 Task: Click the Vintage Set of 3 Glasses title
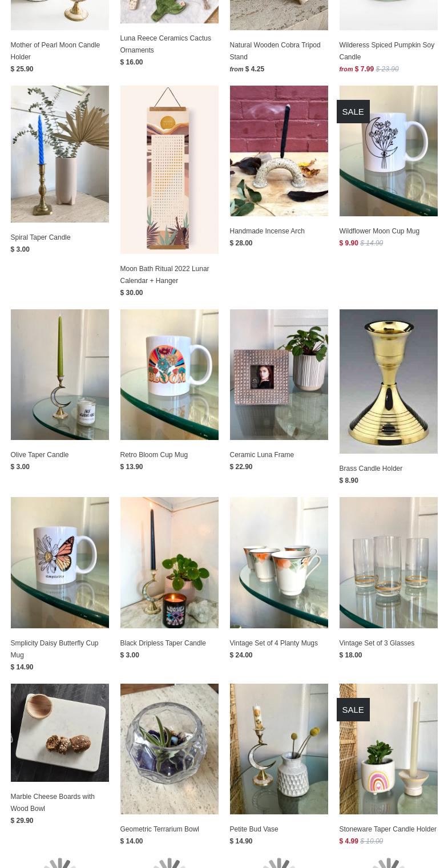tap(377, 643)
